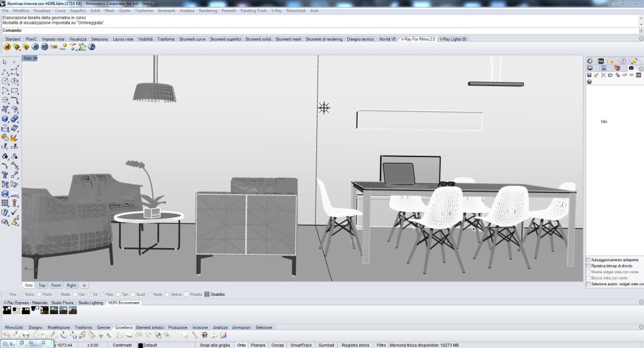
Task: Select the Box solid tool
Action: [x=5, y=119]
